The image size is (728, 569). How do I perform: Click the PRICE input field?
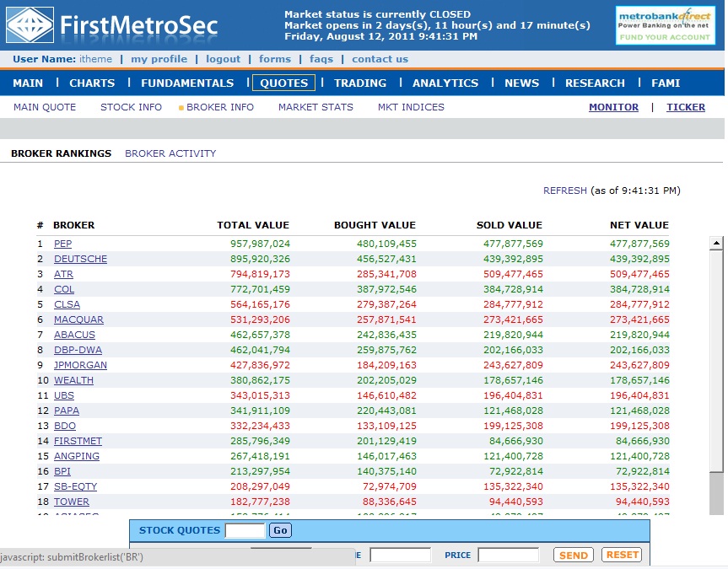pos(509,555)
